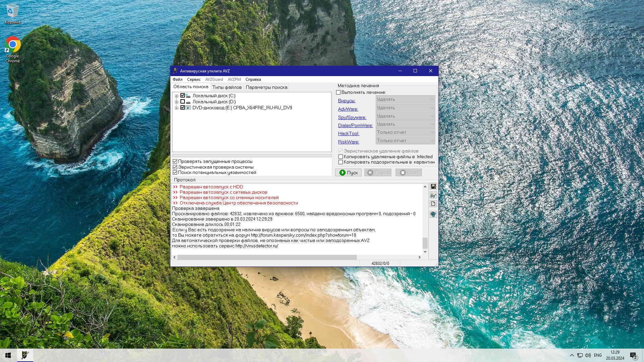
Task: Click the save protocol floppy disk icon
Action: (x=433, y=187)
